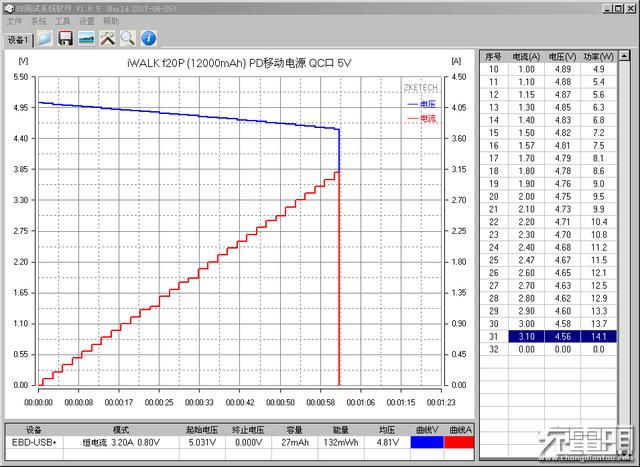
Task: Select the highlighted row 31 in table
Action: point(549,336)
